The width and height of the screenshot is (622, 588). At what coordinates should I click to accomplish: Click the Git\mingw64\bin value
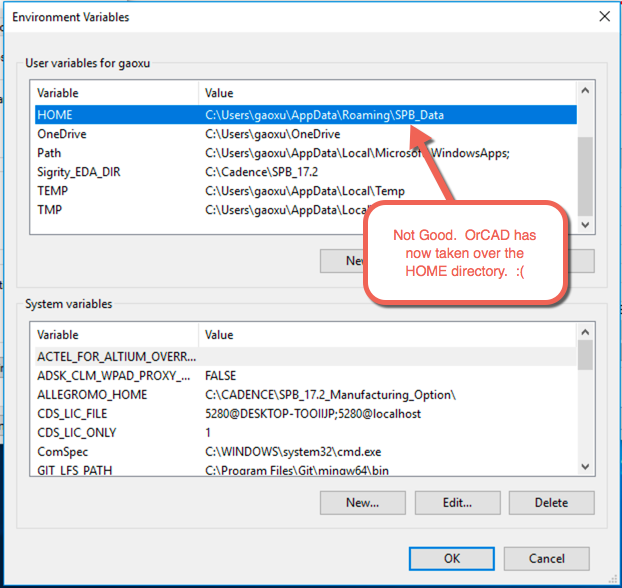297,470
